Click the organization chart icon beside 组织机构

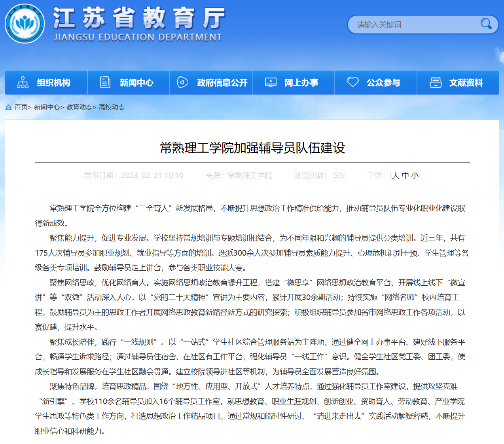click(x=23, y=82)
